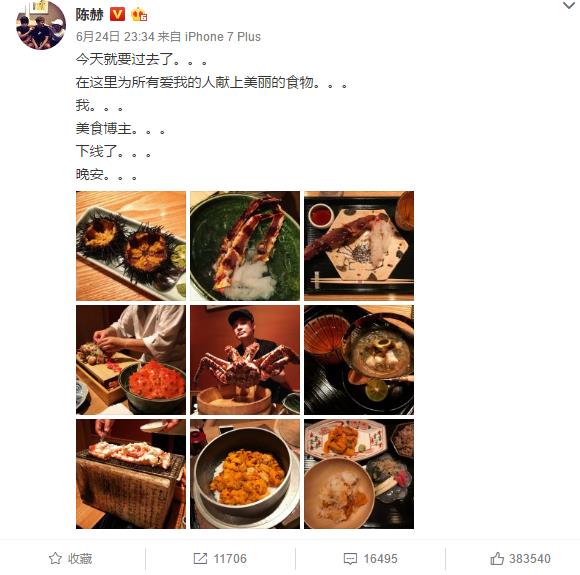The image size is (580, 575).
Task: Open the man holding crab photo
Action: coord(245,360)
